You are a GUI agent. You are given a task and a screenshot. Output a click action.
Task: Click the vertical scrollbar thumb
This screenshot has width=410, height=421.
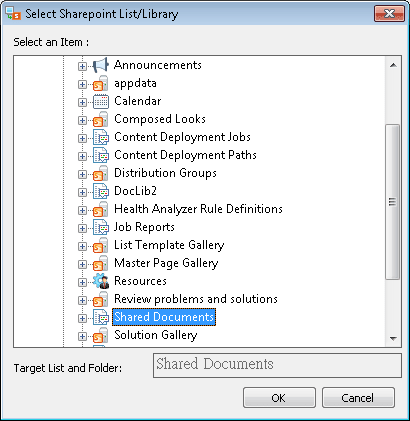point(393,202)
